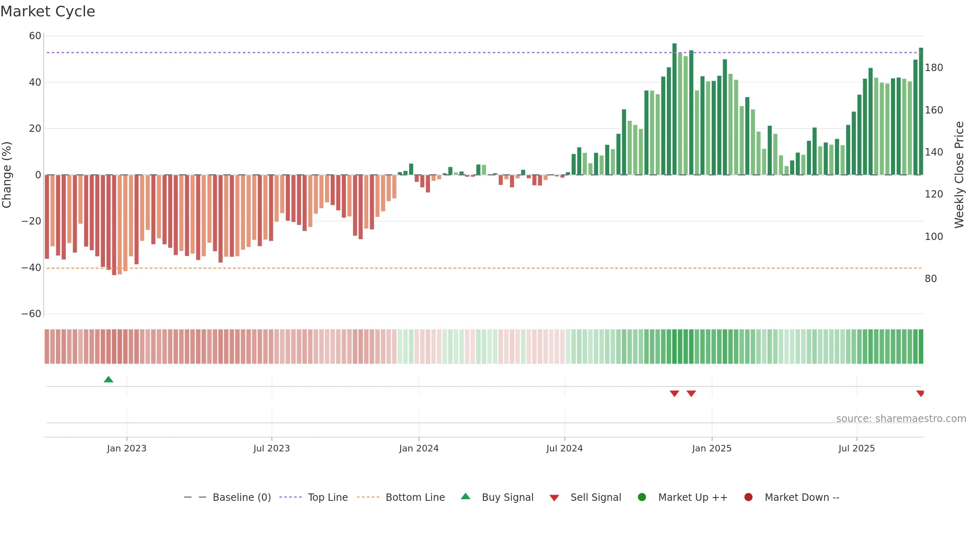Image resolution: width=980 pixels, height=551 pixels.
Task: Click the −60 tick label on left axis
Action: click(31, 314)
